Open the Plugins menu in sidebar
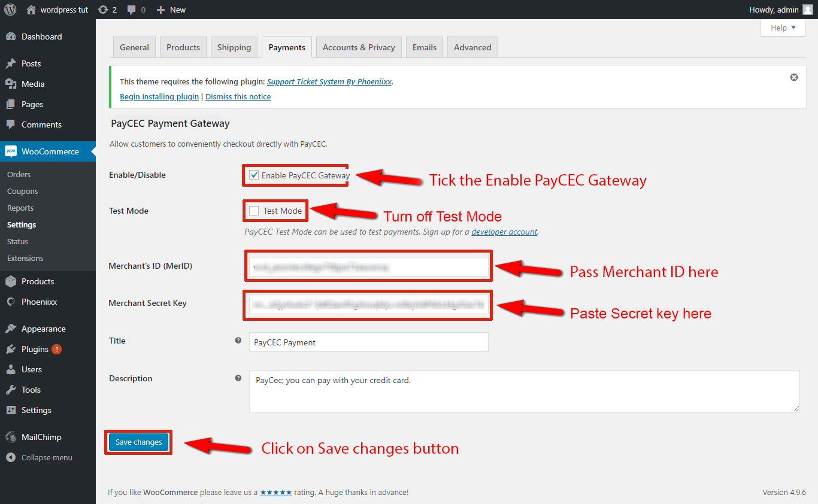Viewport: 818px width, 504px height. coord(35,349)
